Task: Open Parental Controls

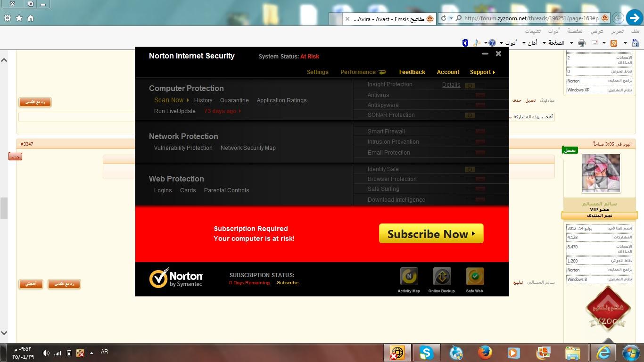Action: [226, 190]
